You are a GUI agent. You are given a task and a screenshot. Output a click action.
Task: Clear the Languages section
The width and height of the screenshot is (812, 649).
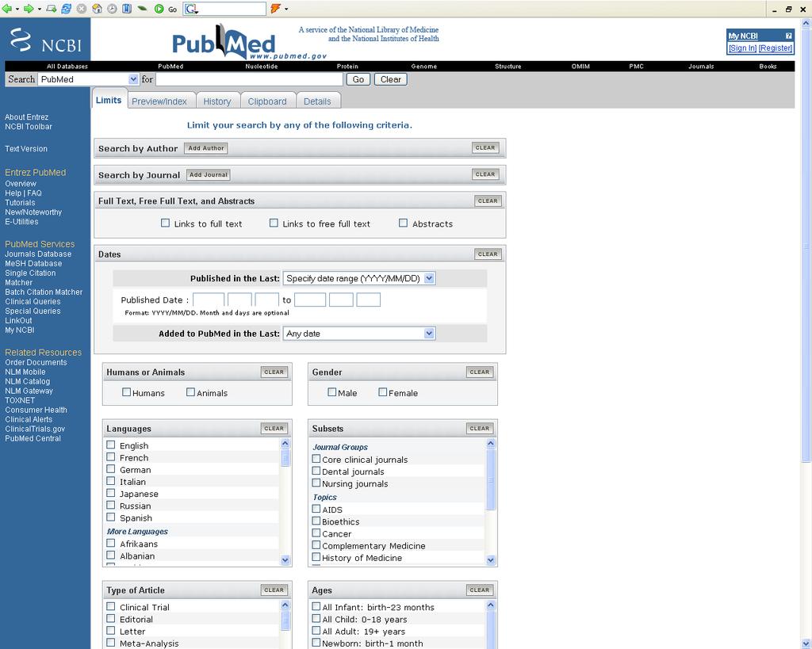coord(274,429)
